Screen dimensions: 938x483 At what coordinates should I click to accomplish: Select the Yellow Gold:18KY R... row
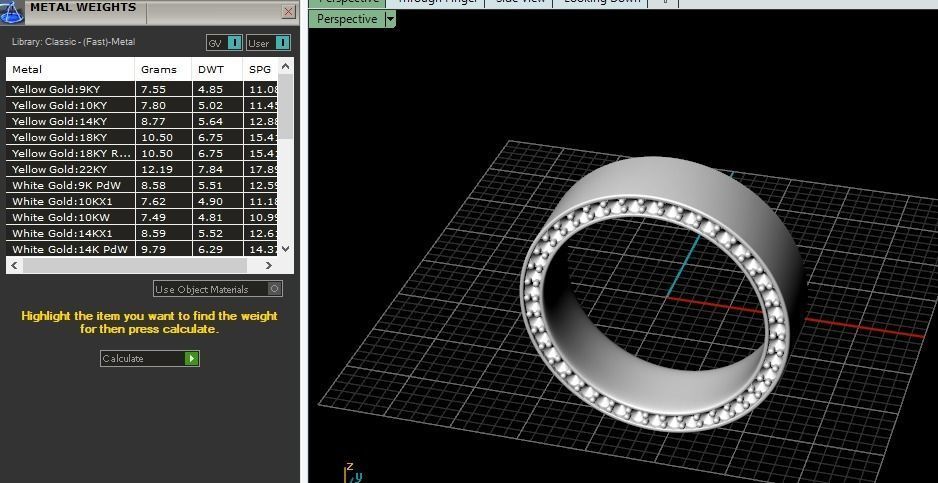click(142, 153)
